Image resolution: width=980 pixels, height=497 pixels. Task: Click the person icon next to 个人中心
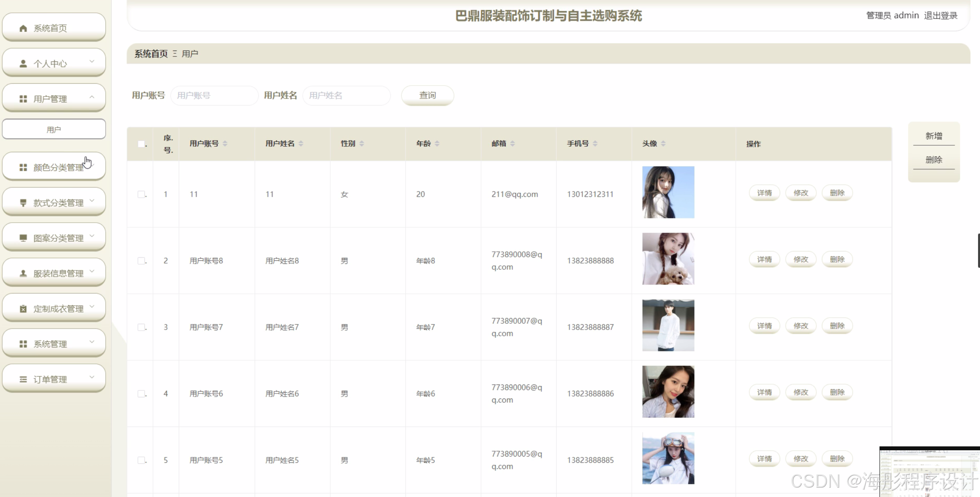coord(23,64)
